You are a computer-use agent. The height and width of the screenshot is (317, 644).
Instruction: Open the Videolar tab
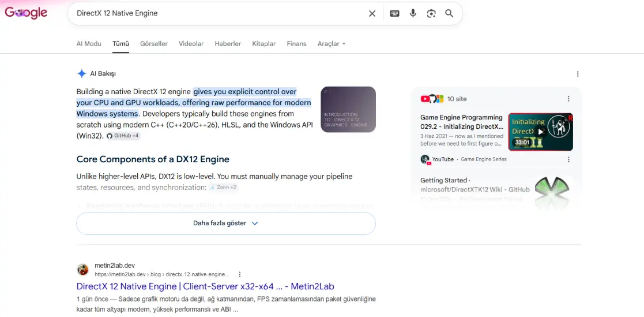tap(191, 43)
